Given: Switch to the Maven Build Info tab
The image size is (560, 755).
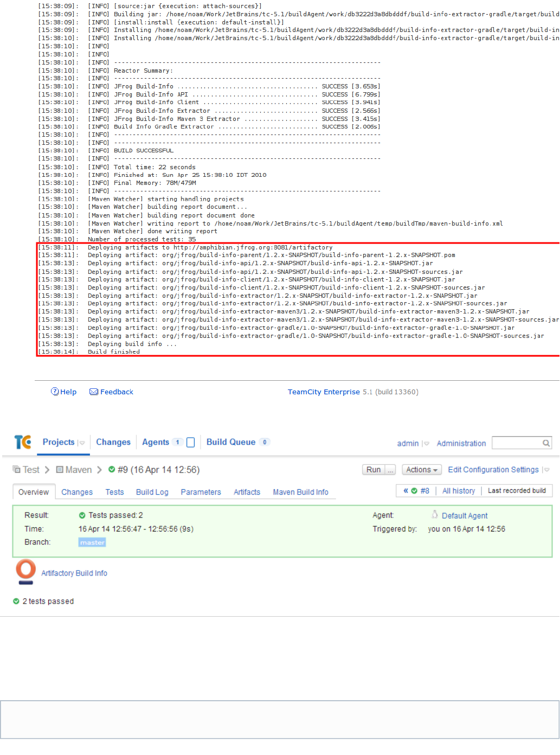Looking at the screenshot, I should [x=300, y=492].
